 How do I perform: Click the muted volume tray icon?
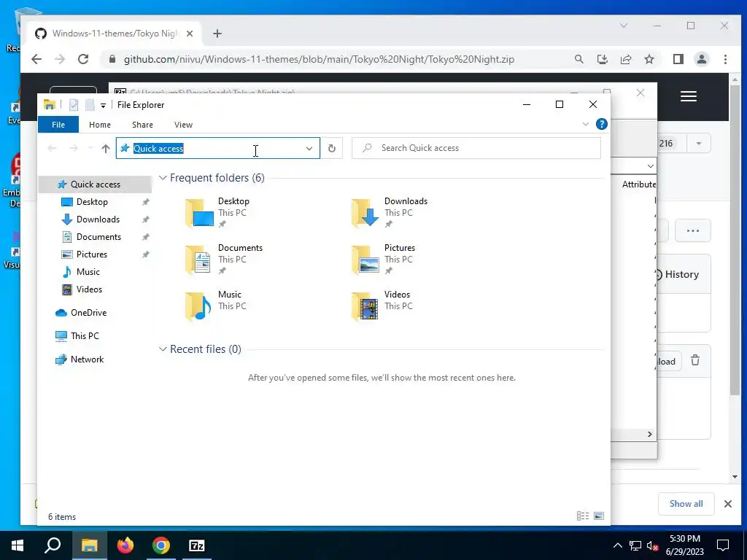pos(652,545)
